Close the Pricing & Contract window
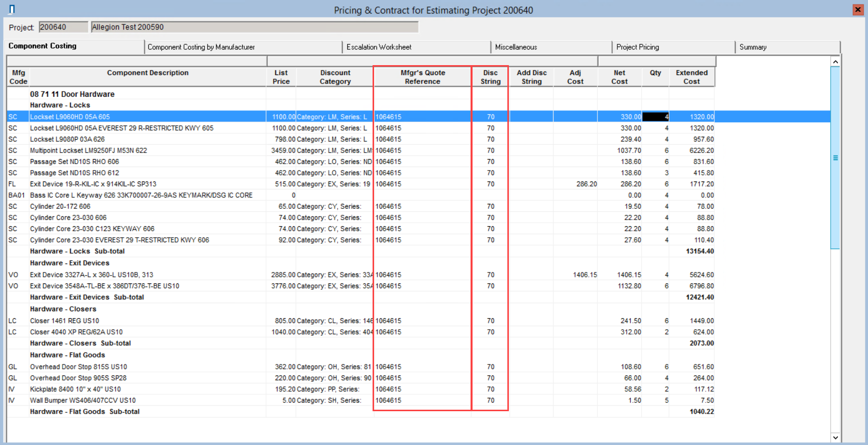The width and height of the screenshot is (868, 445). click(x=858, y=9)
